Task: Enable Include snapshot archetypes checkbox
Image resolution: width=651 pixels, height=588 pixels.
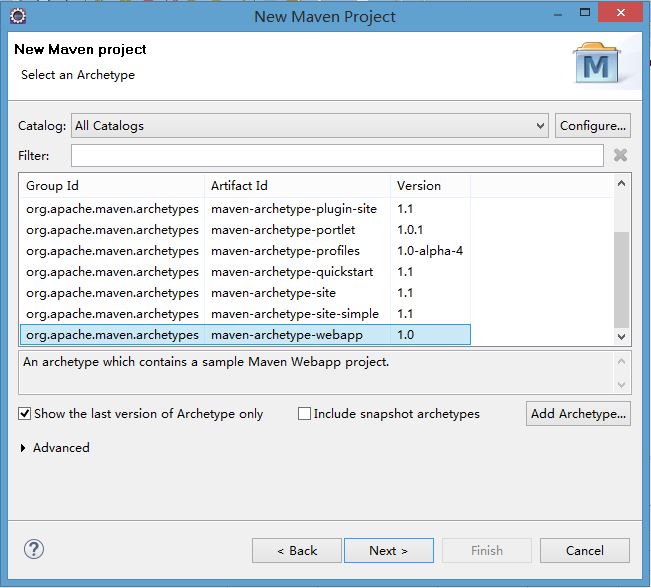Action: click(x=304, y=413)
